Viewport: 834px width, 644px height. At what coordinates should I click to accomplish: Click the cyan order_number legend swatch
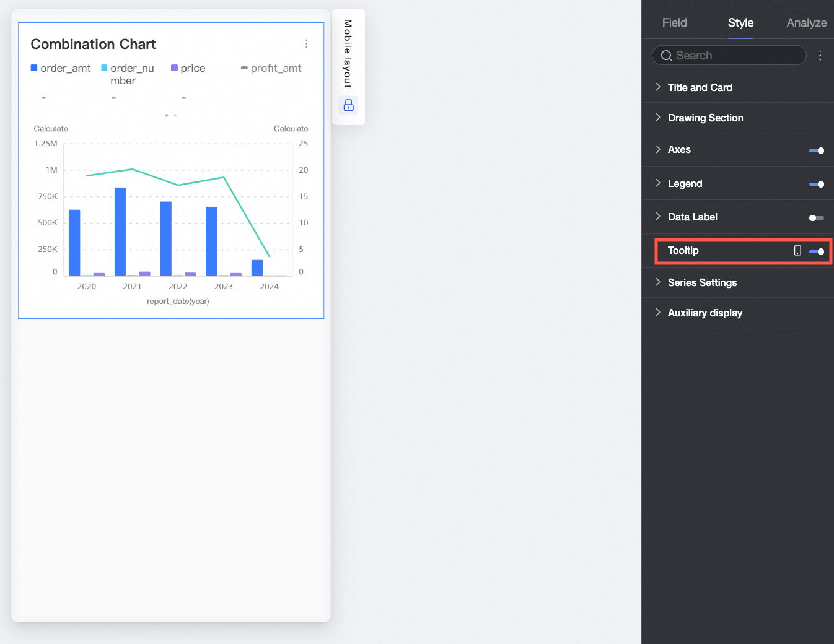point(104,68)
